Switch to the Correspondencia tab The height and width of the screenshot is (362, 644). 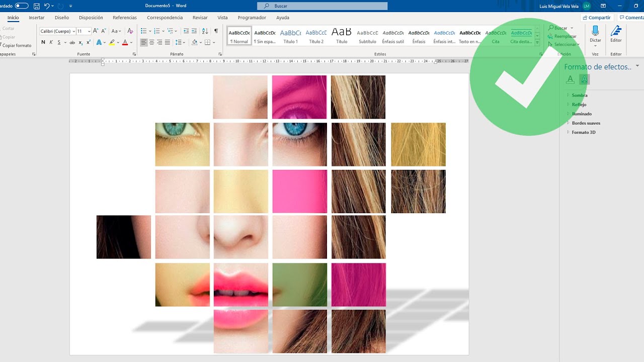165,18
